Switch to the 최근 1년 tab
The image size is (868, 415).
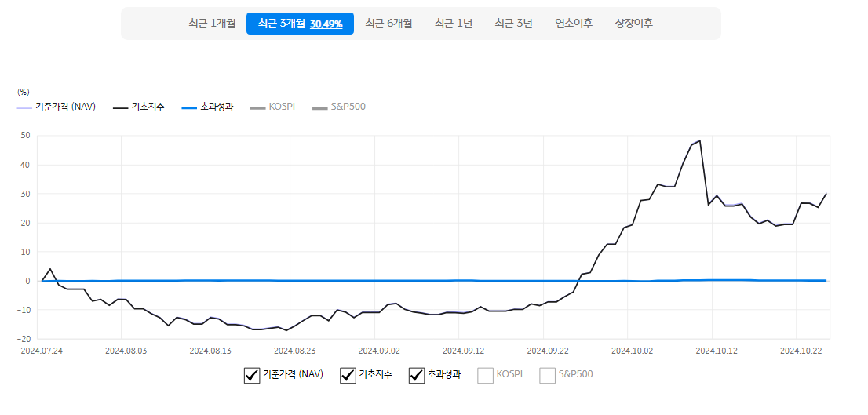tap(454, 24)
